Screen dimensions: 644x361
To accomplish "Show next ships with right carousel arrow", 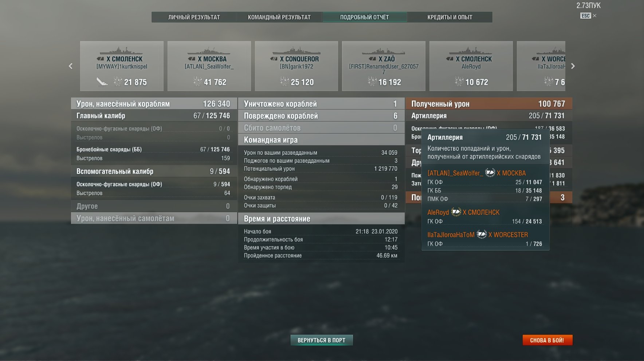I will (x=573, y=66).
